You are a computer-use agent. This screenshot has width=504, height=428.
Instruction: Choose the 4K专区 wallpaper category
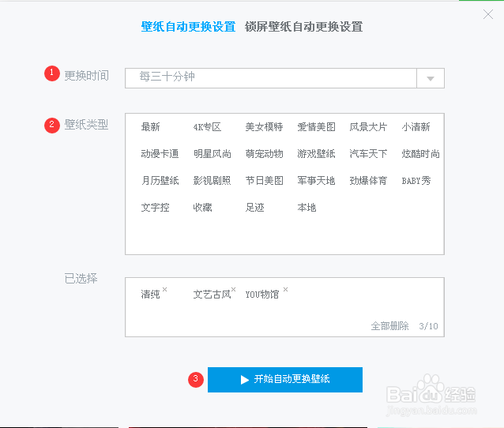(x=207, y=127)
